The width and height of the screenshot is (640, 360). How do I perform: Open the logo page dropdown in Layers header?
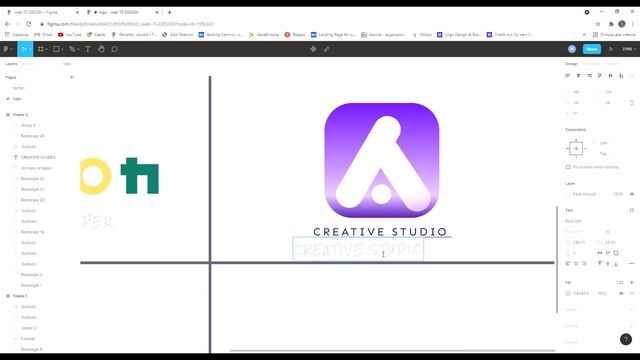[67, 64]
